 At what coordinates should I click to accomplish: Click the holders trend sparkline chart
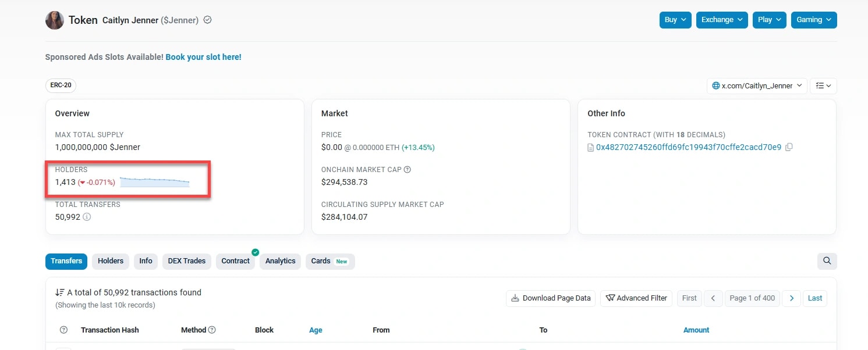pyautogui.click(x=154, y=182)
